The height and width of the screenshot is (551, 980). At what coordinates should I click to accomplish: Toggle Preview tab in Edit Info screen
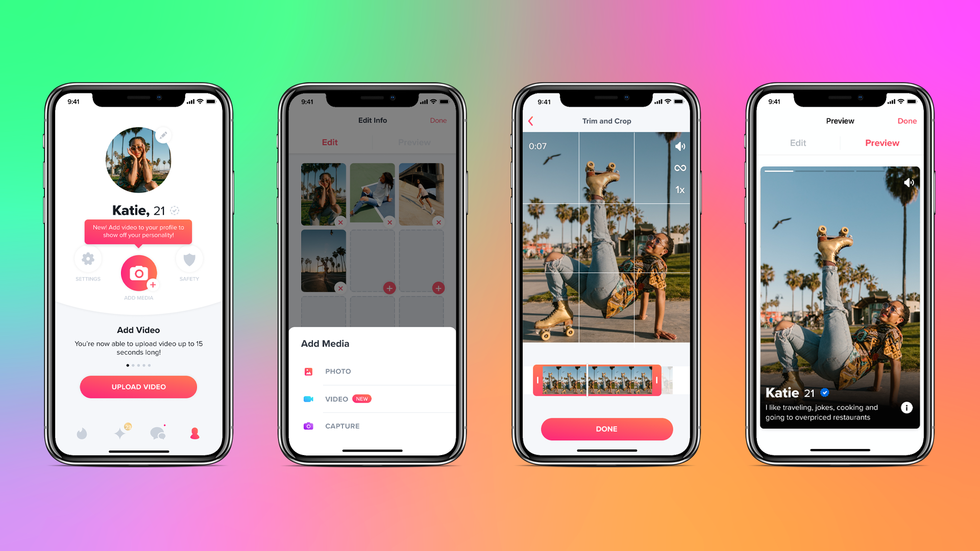pyautogui.click(x=409, y=143)
